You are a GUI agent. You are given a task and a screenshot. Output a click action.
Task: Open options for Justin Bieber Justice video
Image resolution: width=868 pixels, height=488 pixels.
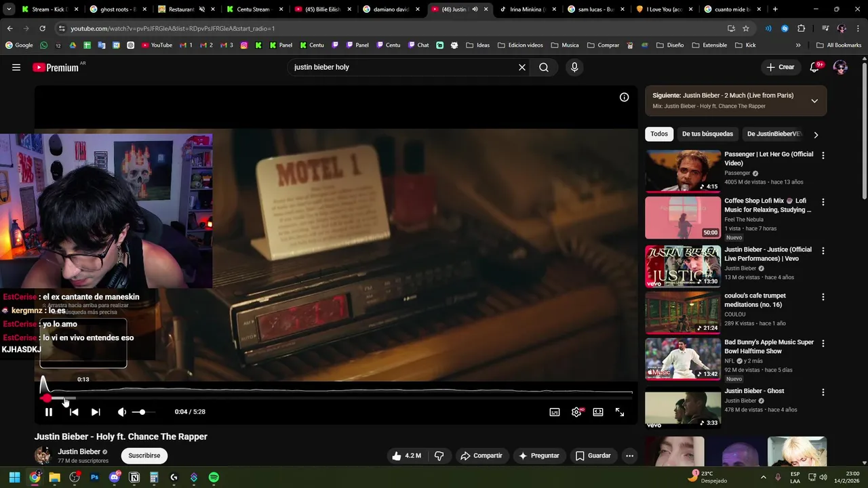click(823, 251)
